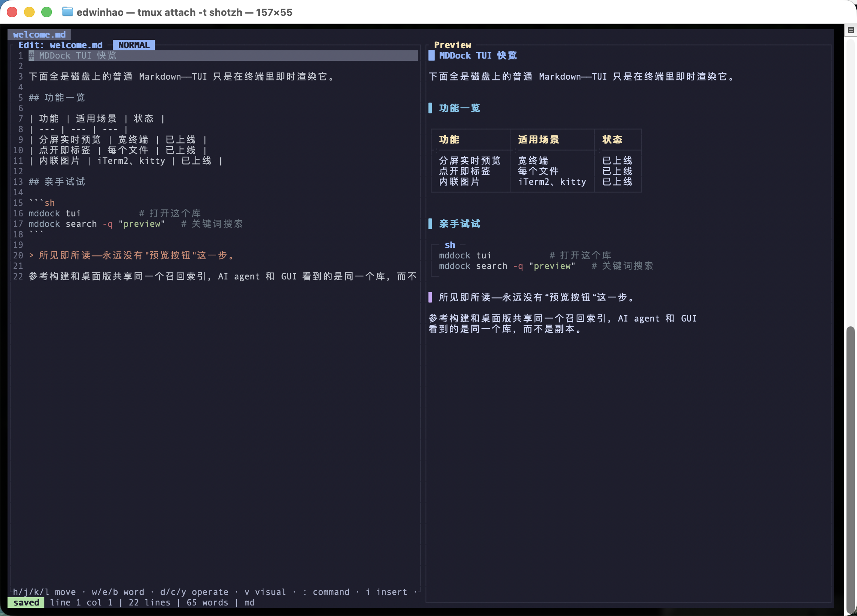Click preview table header '适用场景'

tap(538, 140)
